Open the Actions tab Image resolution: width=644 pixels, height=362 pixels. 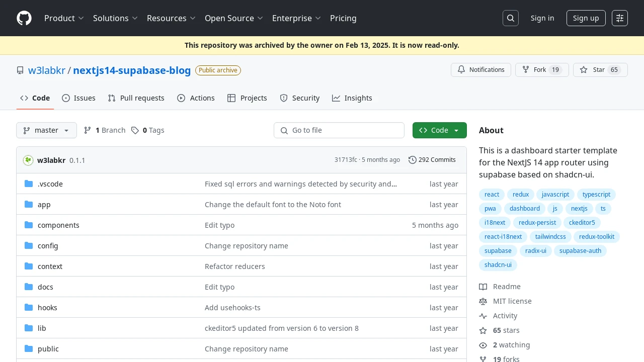click(x=196, y=98)
